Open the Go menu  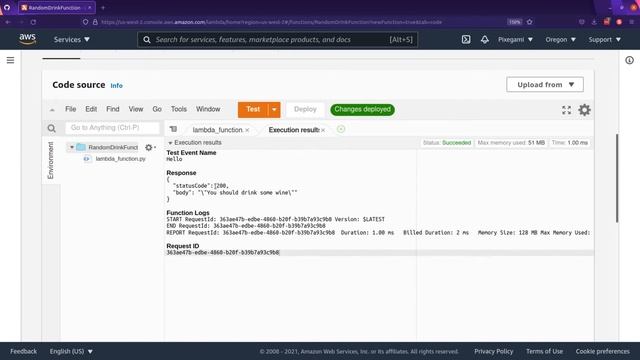[x=157, y=109]
